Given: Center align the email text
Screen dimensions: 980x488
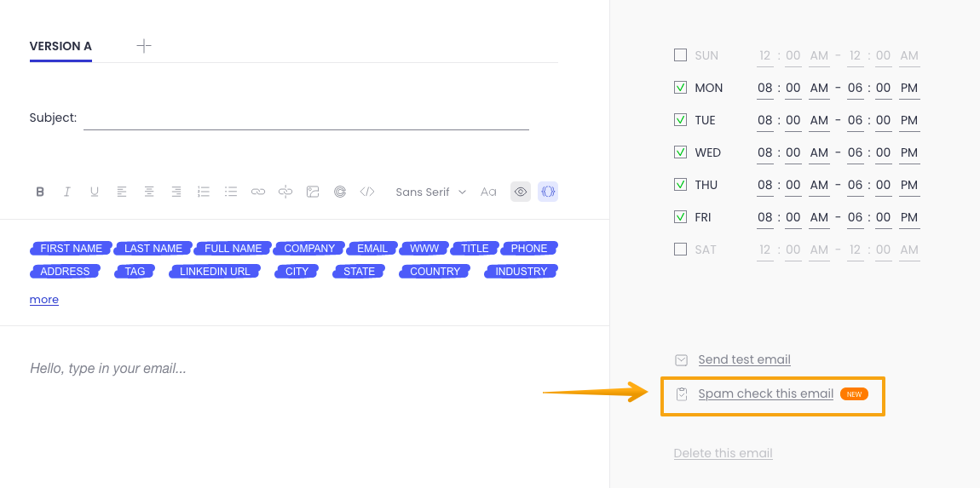Looking at the screenshot, I should tap(149, 192).
